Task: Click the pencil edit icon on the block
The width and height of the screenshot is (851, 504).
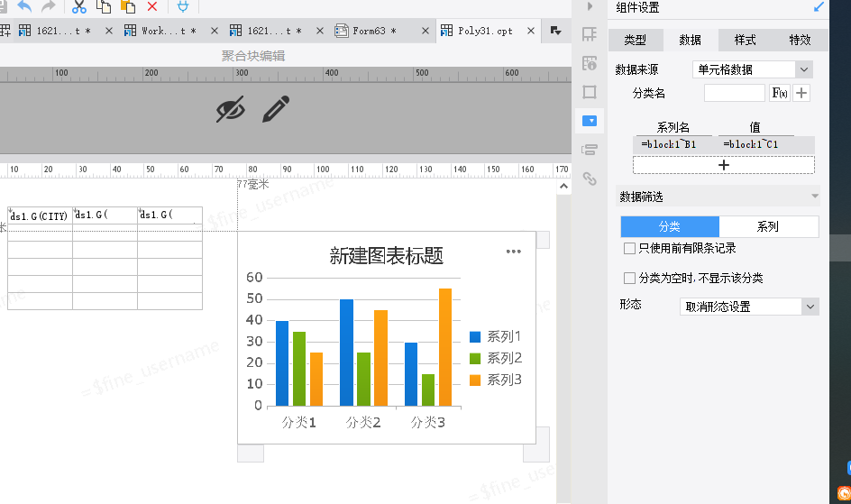Action: (276, 110)
